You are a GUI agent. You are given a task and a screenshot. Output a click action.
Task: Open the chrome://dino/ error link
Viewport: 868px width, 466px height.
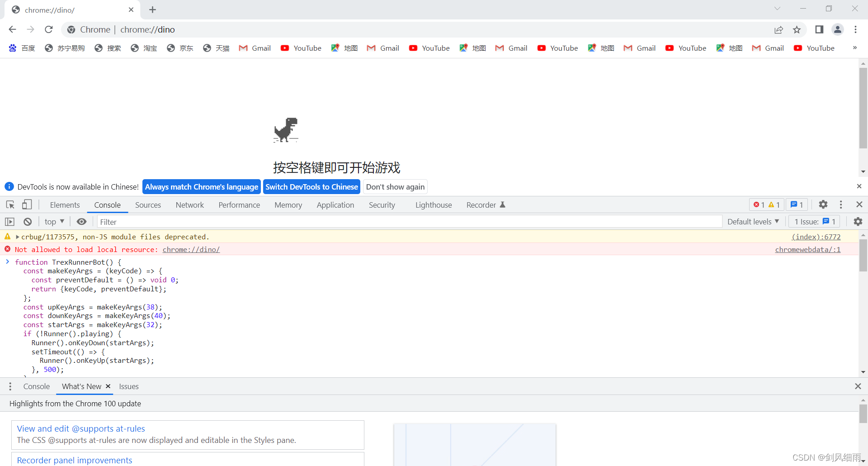pos(191,249)
